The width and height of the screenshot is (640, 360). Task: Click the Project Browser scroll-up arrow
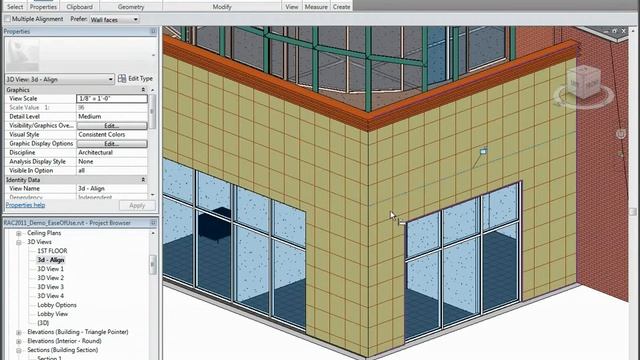[x=153, y=233]
